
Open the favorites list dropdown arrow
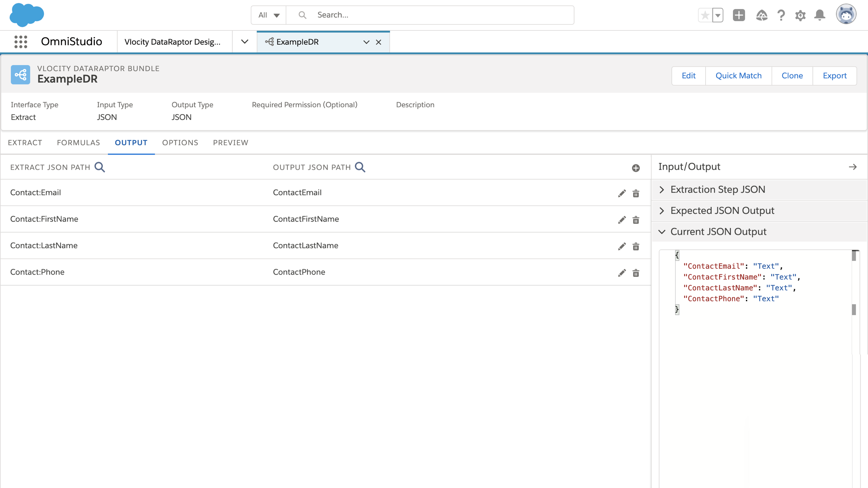coord(718,15)
